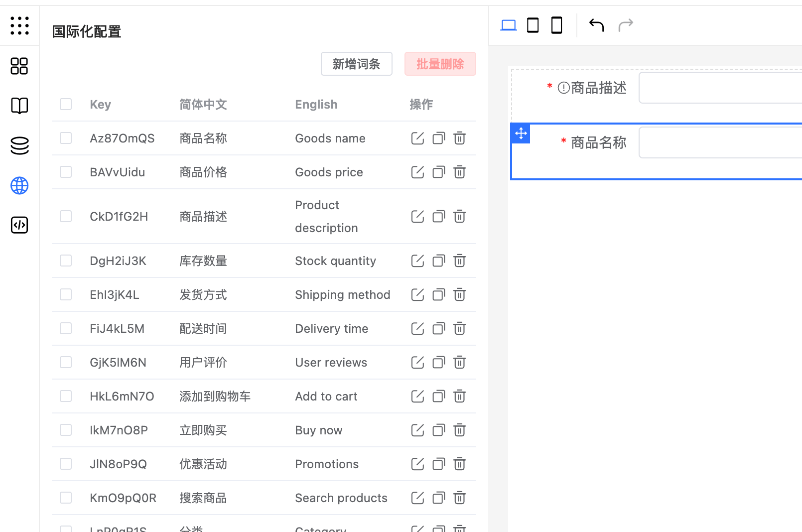Copy the Stock quantity entry
802x532 pixels.
[438, 261]
